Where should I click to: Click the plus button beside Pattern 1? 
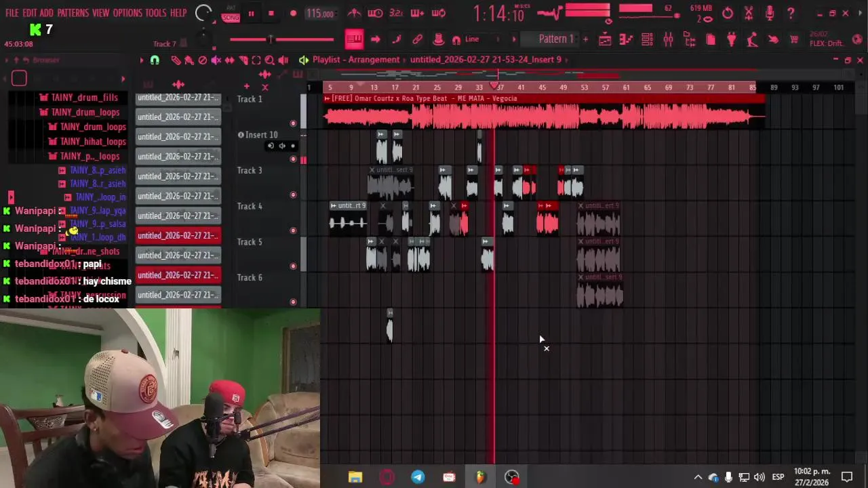point(585,39)
